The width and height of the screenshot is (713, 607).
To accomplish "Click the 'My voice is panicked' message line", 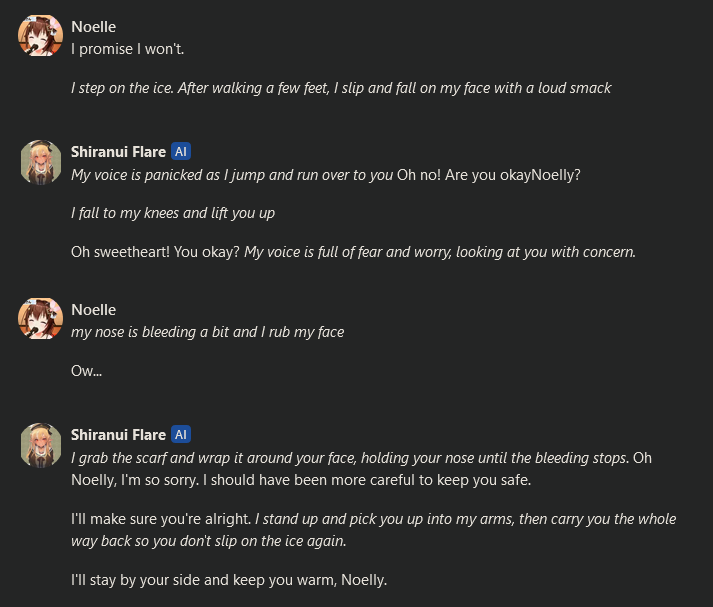I will (x=326, y=175).
